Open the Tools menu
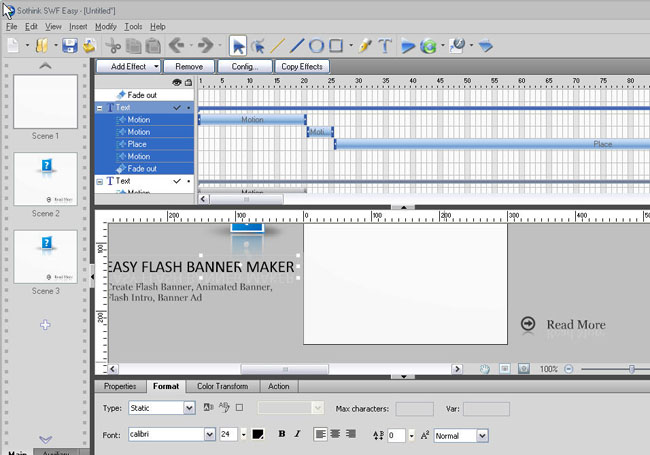This screenshot has width=650, height=455. [133, 27]
